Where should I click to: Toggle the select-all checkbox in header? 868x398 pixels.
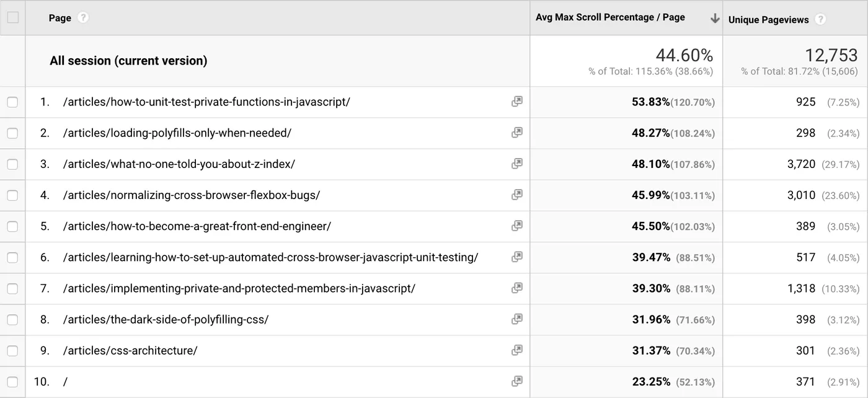pos(12,18)
